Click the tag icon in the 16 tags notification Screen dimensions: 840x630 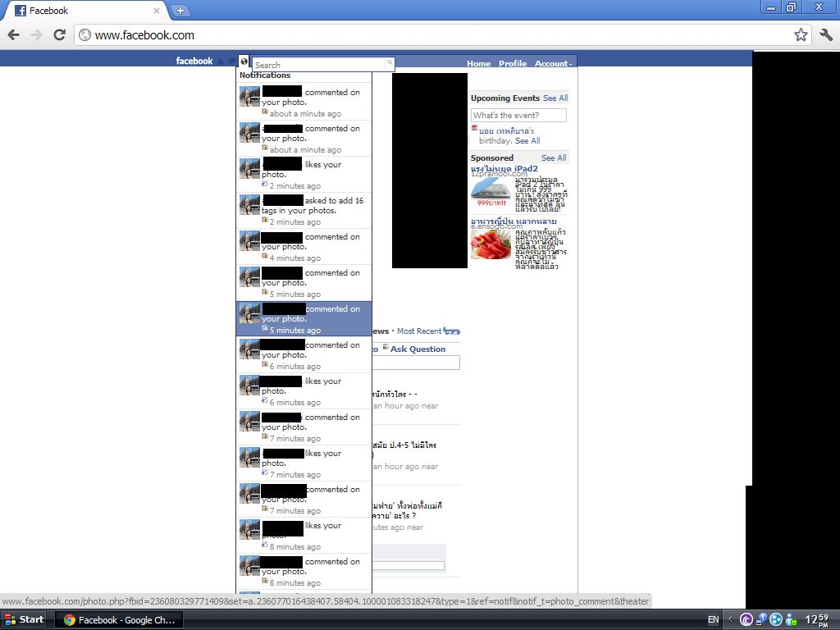click(x=265, y=220)
